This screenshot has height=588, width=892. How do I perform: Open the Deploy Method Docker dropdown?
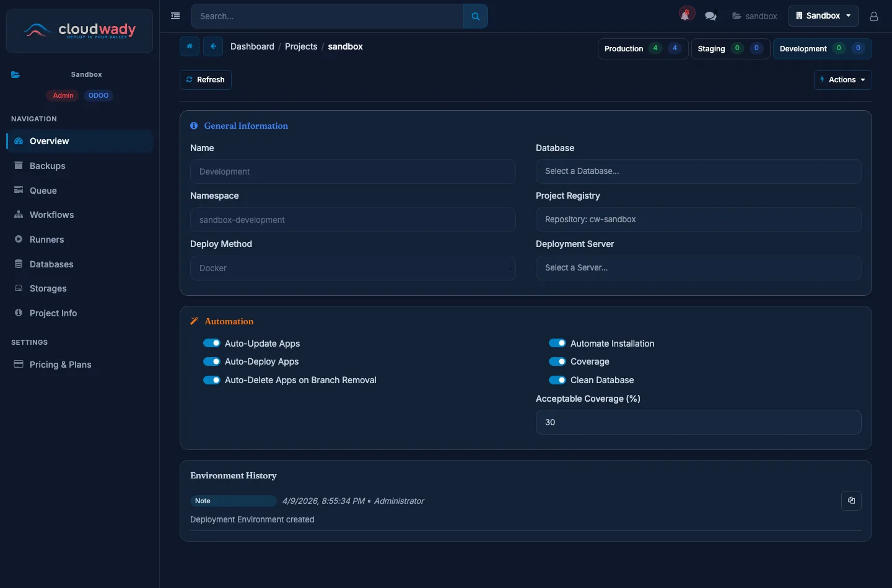[x=352, y=268]
